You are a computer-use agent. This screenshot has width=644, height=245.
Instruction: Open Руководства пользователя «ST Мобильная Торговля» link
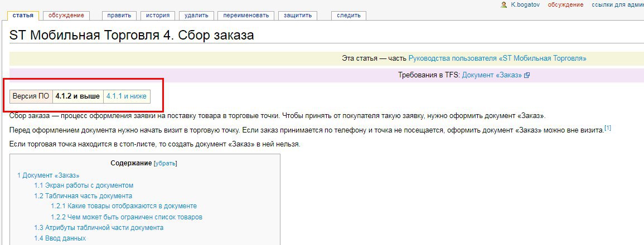tap(497, 58)
